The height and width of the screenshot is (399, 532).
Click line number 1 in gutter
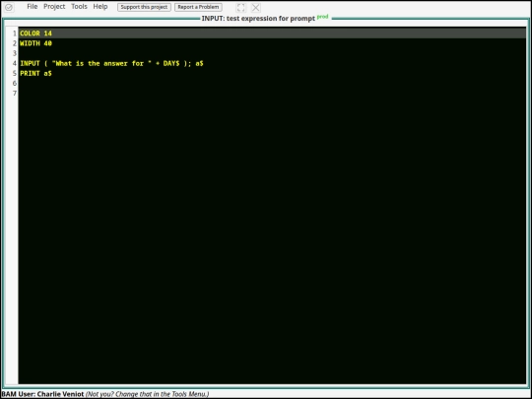pyautogui.click(x=15, y=33)
